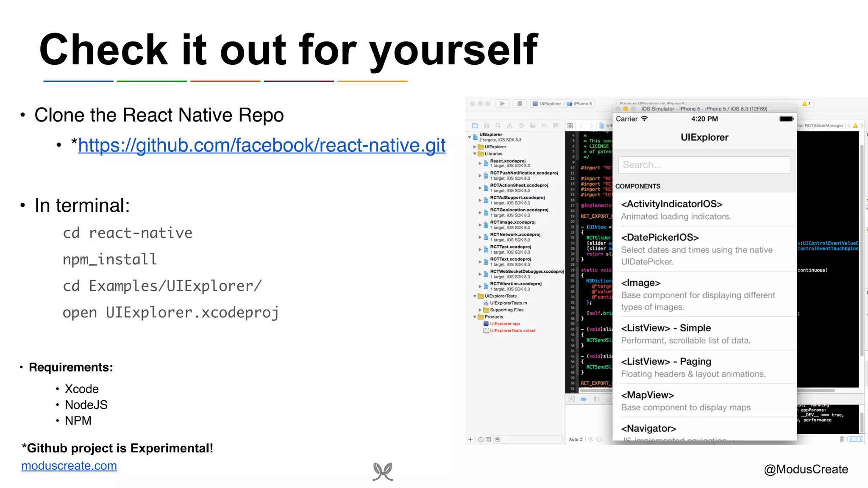Collapse the UIExplorer project root
This screenshot has height=488, width=868.
click(469, 137)
